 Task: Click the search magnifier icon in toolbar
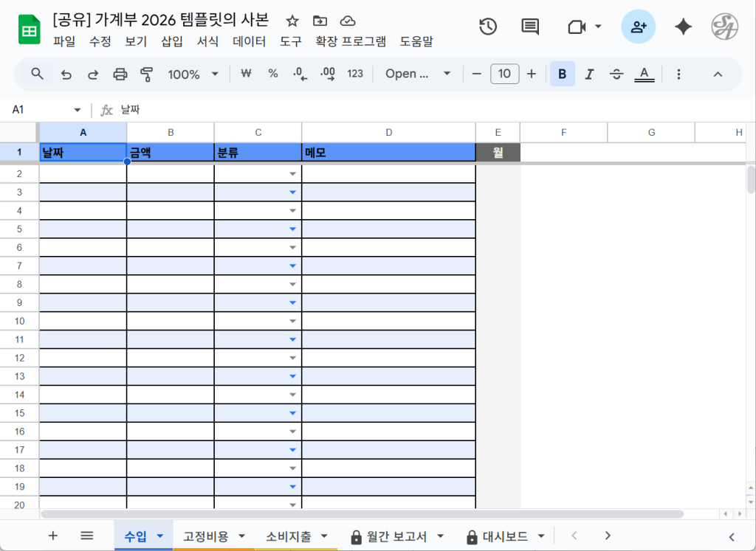(x=37, y=74)
